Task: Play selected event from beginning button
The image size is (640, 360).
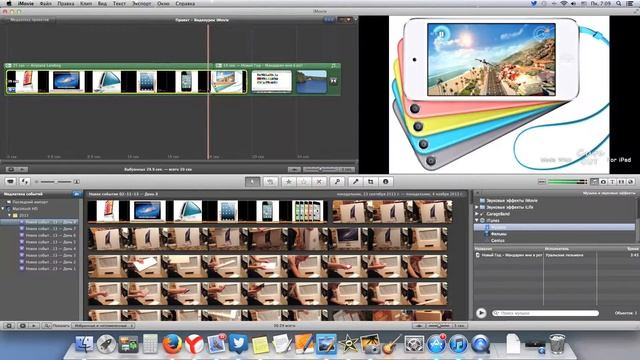Action: click(34, 326)
